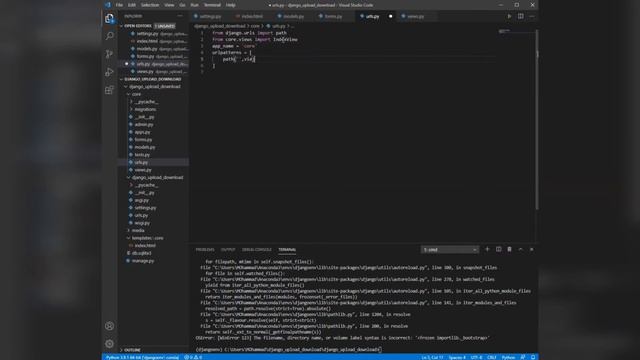Open Explorer panel More Actions ellipsis

pyautogui.click(x=180, y=16)
